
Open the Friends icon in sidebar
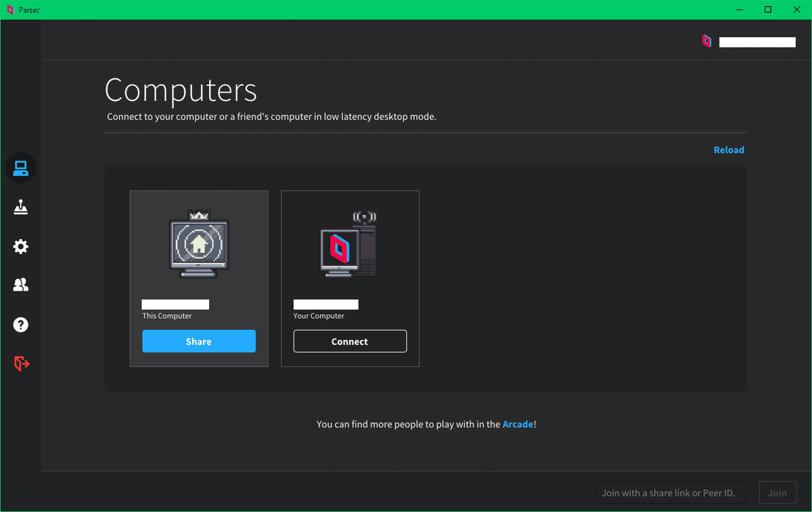point(21,285)
